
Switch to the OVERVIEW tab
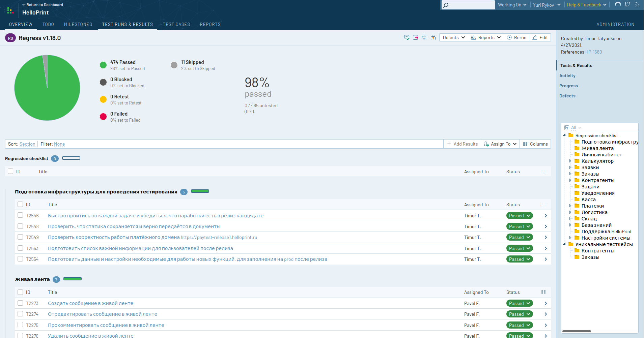[x=21, y=24]
